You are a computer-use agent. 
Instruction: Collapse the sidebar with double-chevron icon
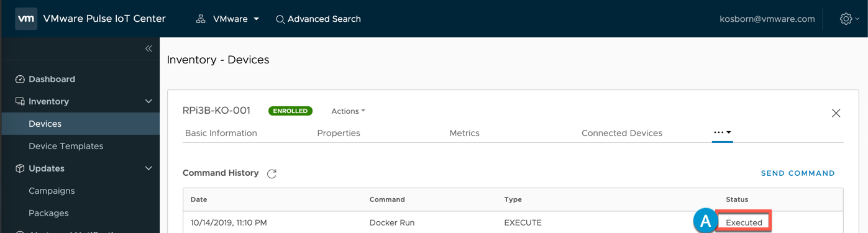[x=148, y=48]
